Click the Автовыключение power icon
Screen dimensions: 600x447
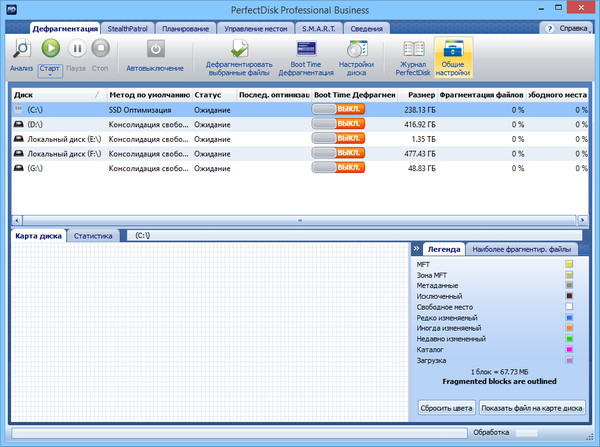(155, 48)
